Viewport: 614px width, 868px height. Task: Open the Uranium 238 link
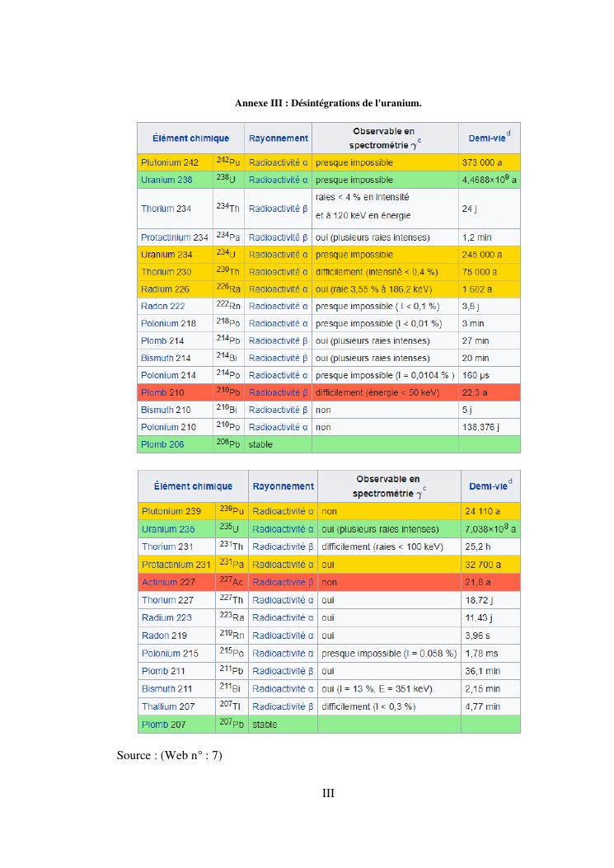coord(166,180)
